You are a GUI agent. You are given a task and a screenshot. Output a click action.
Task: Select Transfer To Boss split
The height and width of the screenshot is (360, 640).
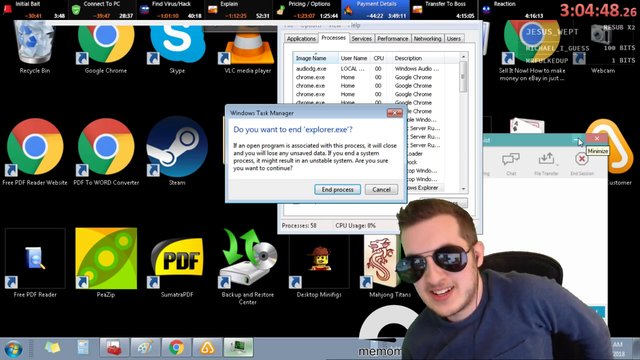[x=444, y=10]
